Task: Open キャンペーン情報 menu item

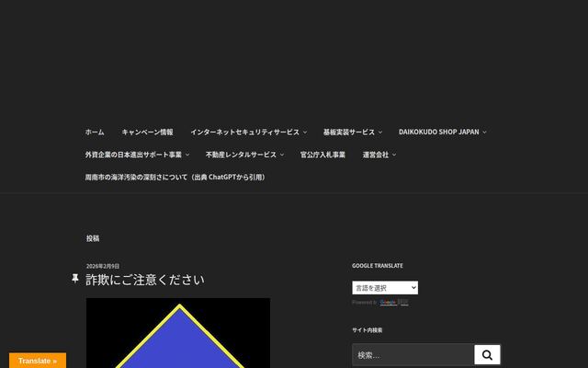Action: coord(147,132)
